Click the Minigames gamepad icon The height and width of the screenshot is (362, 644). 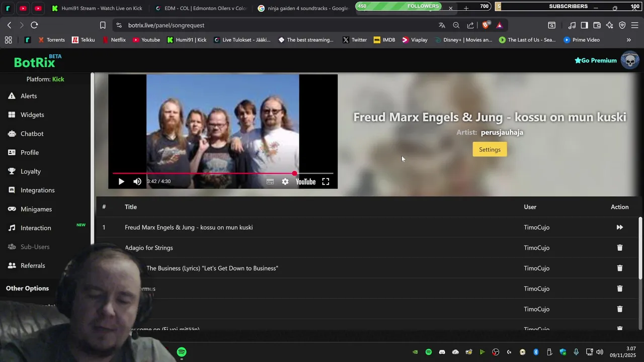(12, 209)
